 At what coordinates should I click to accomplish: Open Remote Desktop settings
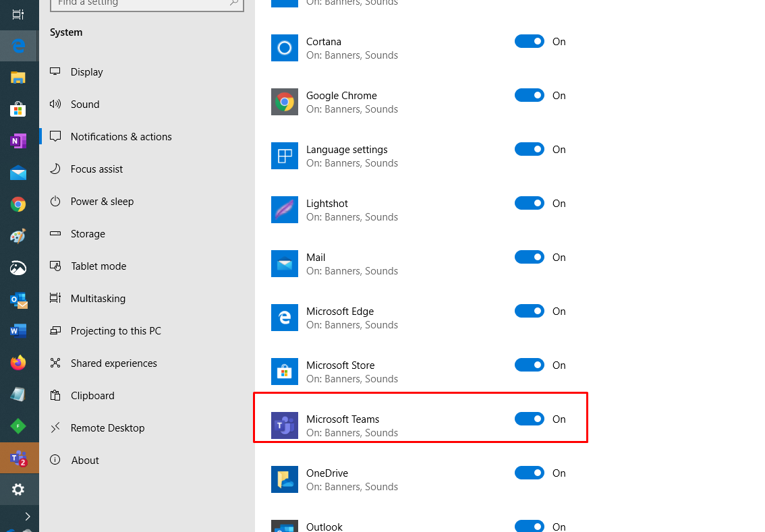[x=147, y=427]
